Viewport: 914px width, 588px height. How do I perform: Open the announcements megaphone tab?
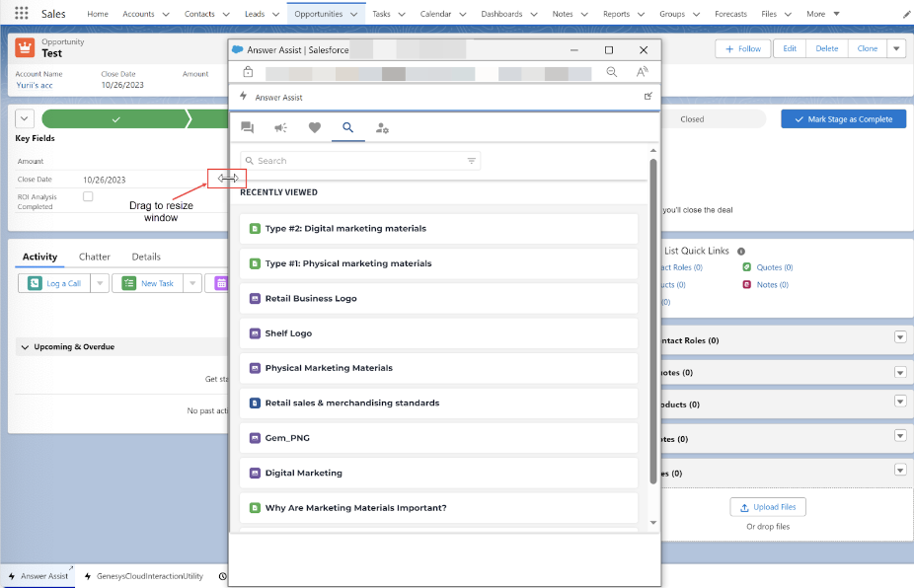(x=281, y=127)
